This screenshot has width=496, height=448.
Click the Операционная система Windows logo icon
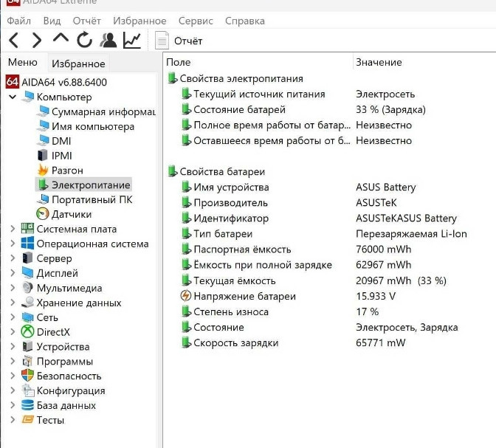pos(27,244)
